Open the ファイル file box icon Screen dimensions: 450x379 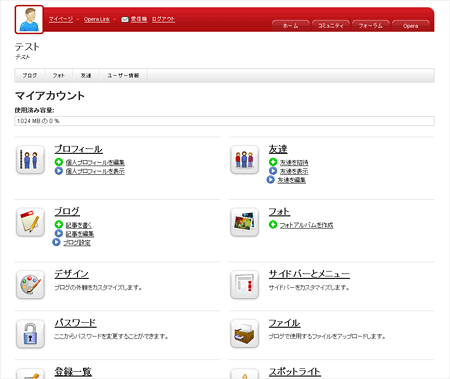tap(244, 333)
